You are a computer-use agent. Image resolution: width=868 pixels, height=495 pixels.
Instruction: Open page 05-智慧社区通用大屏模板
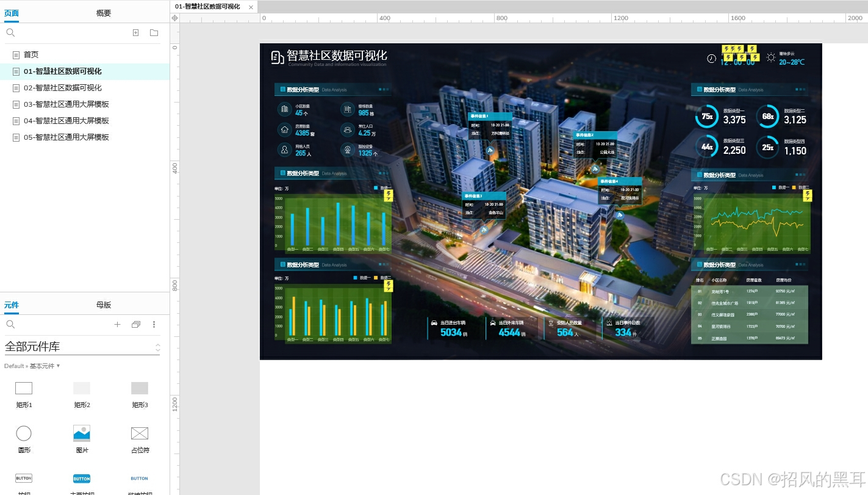point(66,137)
